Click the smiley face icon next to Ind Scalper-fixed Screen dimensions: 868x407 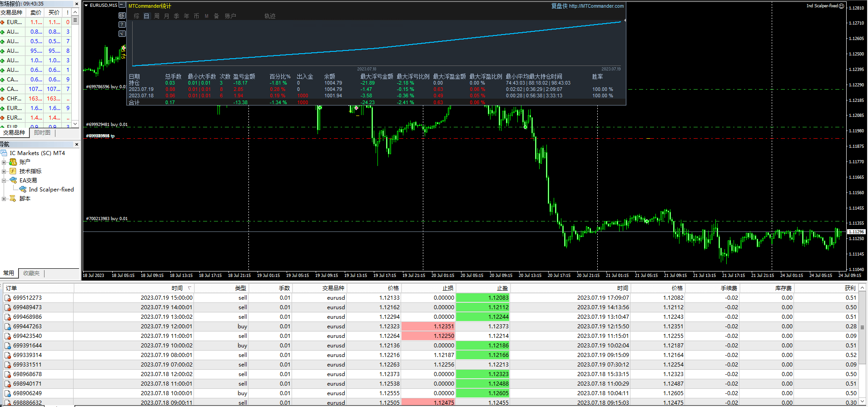click(841, 6)
